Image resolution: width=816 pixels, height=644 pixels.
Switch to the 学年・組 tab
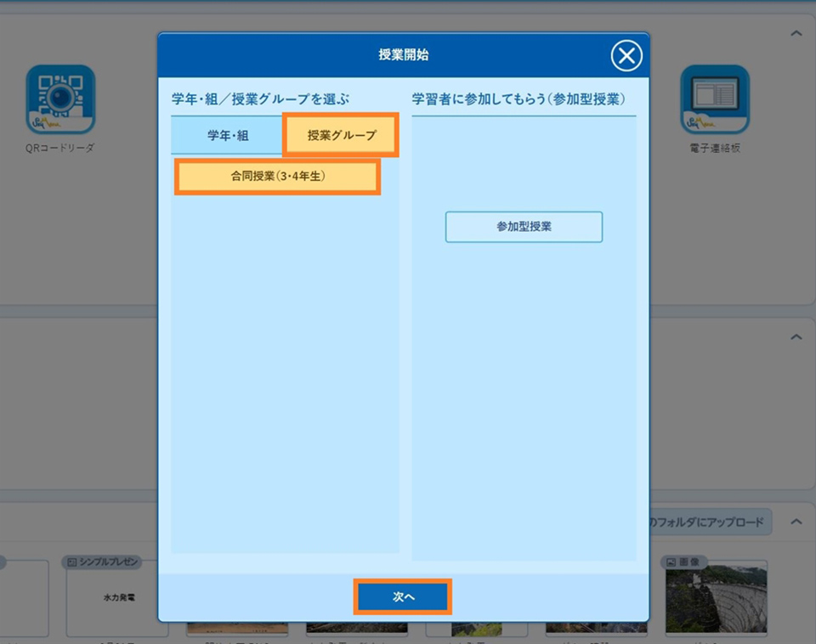pos(227,135)
